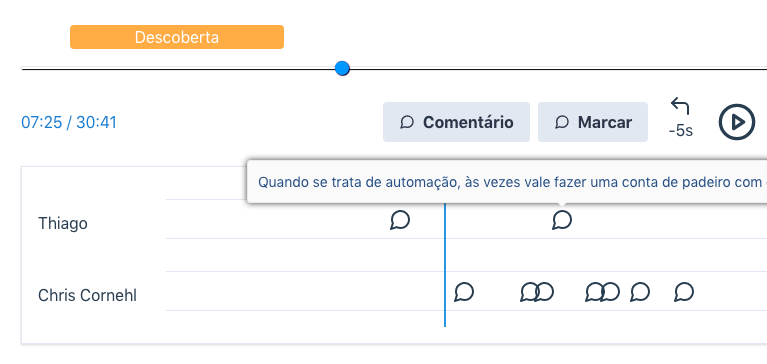Select Chris Cornehl's last comment bubble
This screenshot has height=364, width=767.
click(x=684, y=292)
